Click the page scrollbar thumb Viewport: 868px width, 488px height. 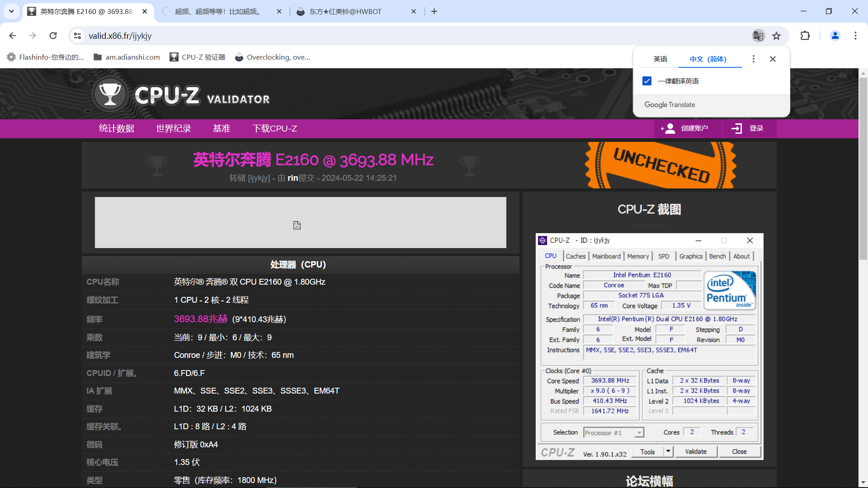pos(863,169)
